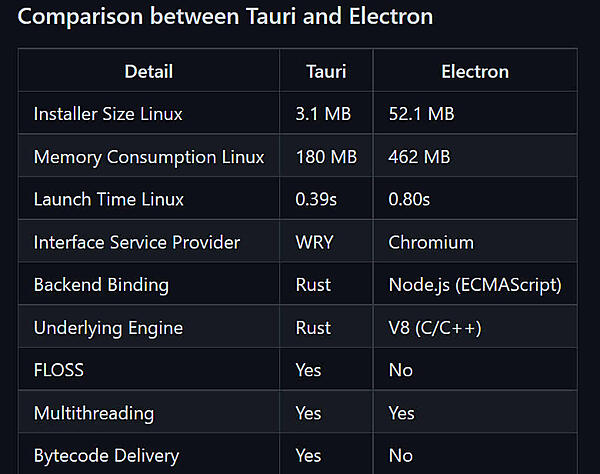The width and height of the screenshot is (600, 474).
Task: Click the 'Tauri' column header
Action: click(x=325, y=71)
